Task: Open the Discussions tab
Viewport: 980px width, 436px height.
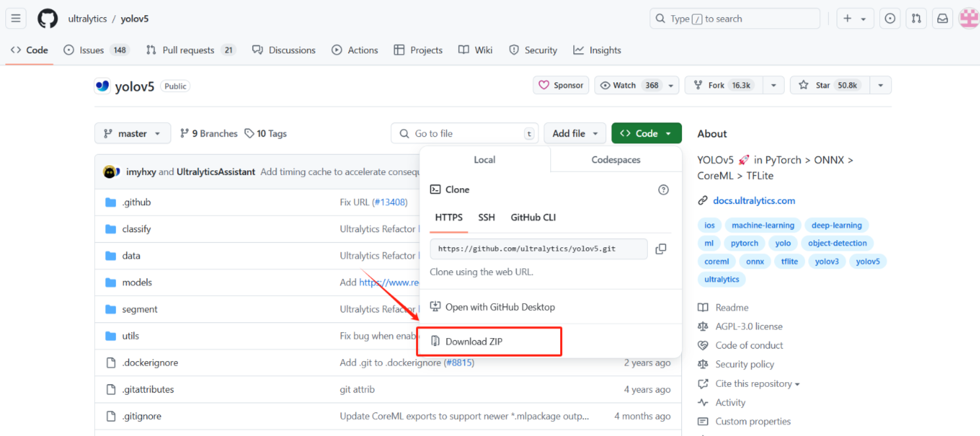Action: (x=284, y=50)
